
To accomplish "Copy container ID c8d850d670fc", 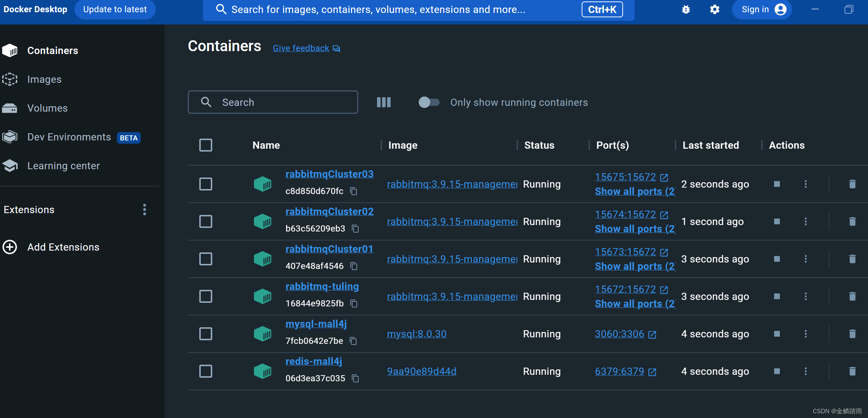I will pos(354,191).
